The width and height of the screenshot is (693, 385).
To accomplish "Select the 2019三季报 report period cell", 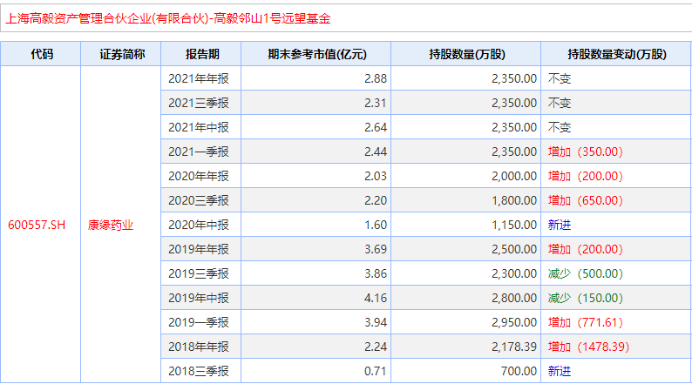I will pos(201,274).
